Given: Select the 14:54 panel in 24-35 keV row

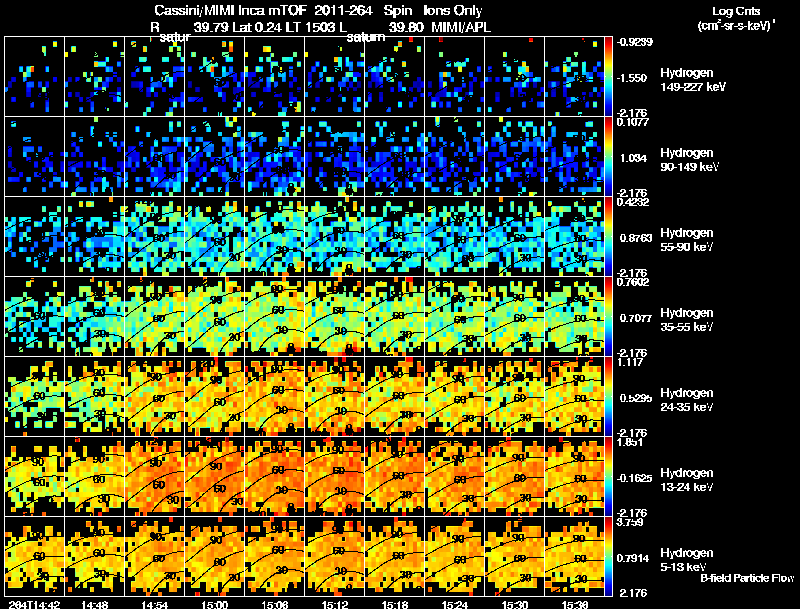Looking at the screenshot, I should coord(155,396).
